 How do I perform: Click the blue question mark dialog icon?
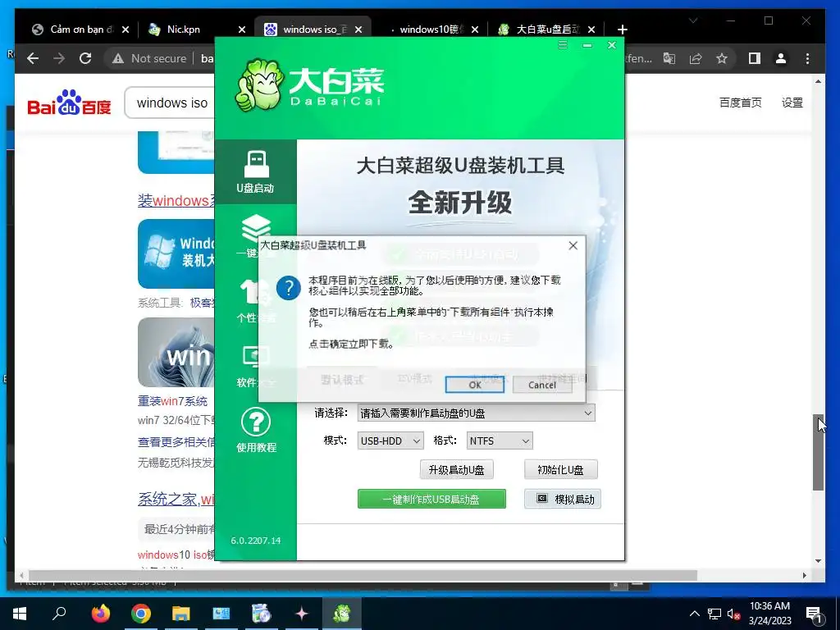click(x=288, y=288)
